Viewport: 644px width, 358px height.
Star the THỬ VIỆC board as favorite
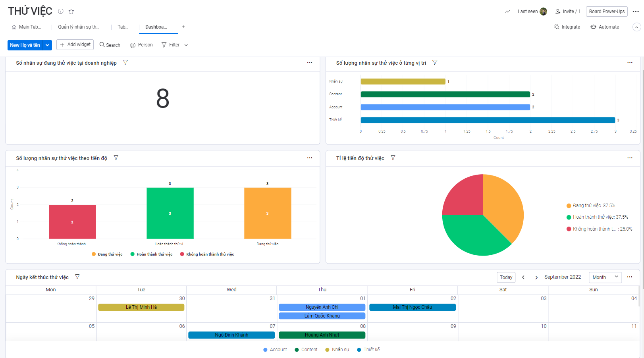click(x=71, y=12)
